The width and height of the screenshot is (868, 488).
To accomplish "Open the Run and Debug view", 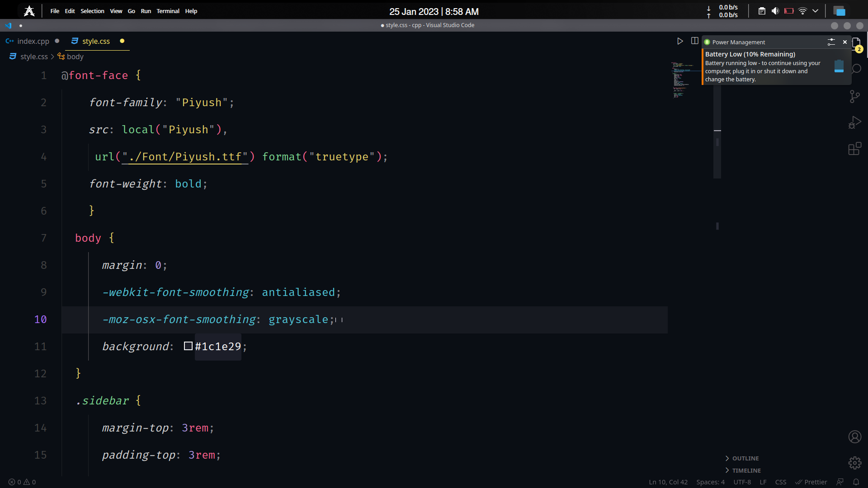I will [854, 122].
